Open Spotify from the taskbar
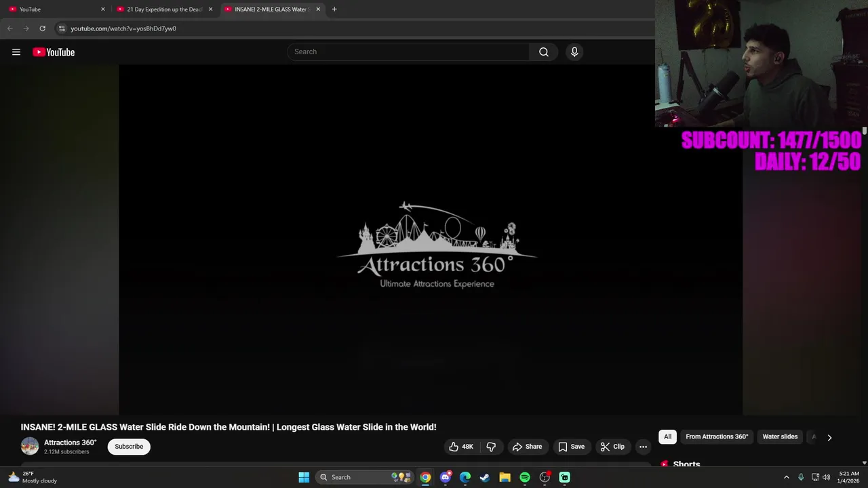Viewport: 868px width, 488px height. [x=525, y=477]
